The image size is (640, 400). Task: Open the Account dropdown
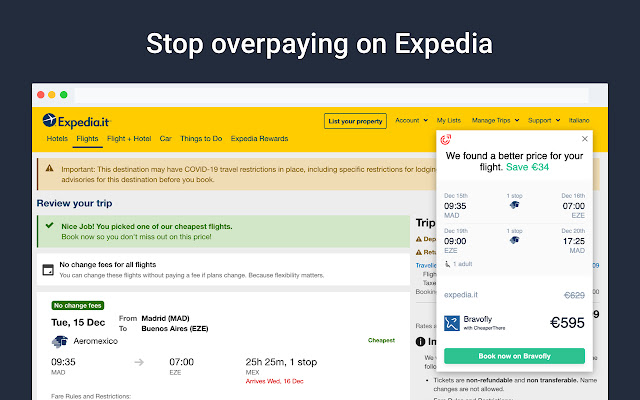tap(411, 120)
